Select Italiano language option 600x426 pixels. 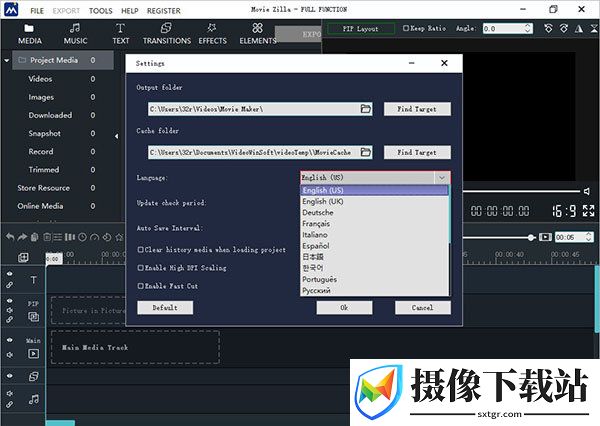(374, 235)
